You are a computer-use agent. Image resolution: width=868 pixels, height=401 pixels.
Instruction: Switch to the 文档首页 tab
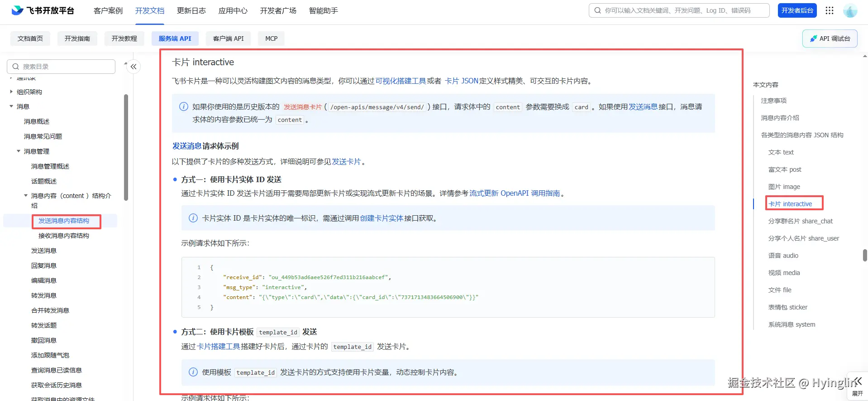(30, 39)
